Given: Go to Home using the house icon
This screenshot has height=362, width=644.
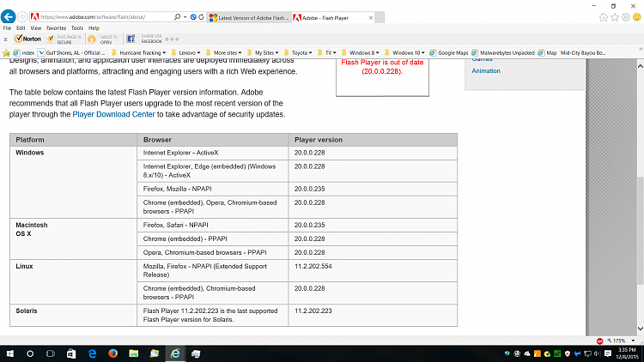Looking at the screenshot, I should pyautogui.click(x=604, y=17).
